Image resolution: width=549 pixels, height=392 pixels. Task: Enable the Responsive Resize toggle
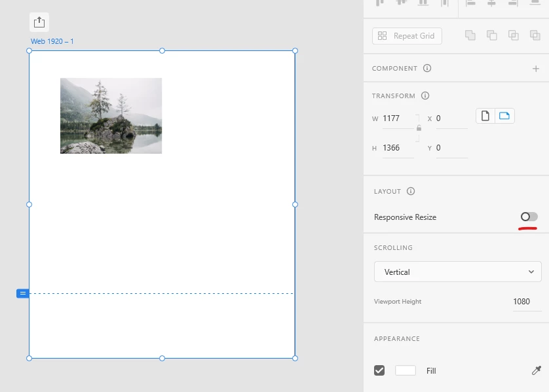pyautogui.click(x=529, y=217)
